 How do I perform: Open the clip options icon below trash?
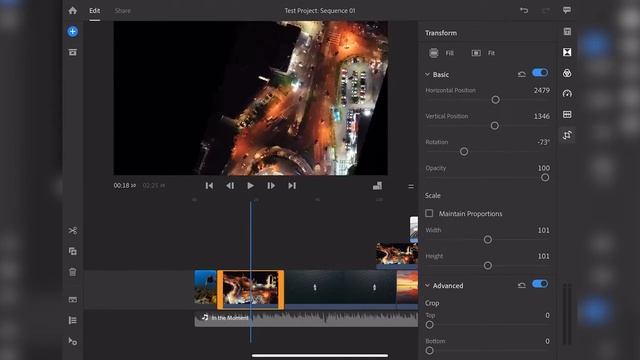click(73, 300)
